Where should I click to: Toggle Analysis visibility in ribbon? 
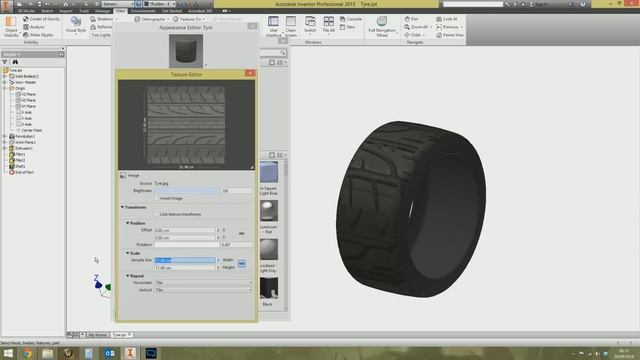click(34, 27)
